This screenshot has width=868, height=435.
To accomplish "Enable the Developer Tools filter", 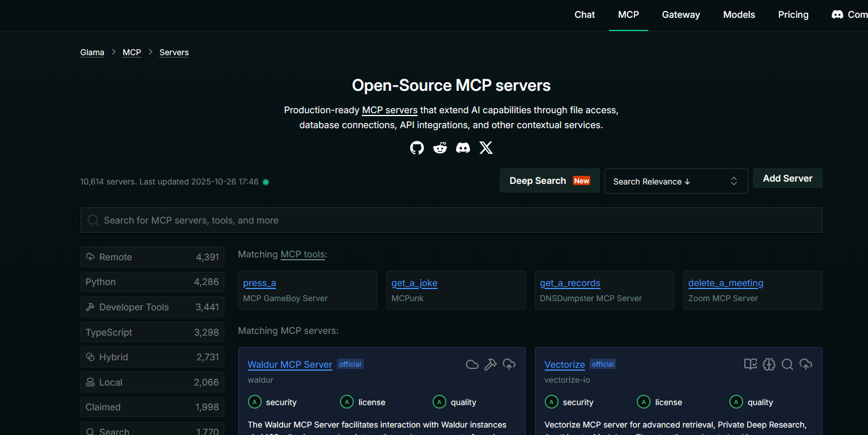I will point(152,307).
